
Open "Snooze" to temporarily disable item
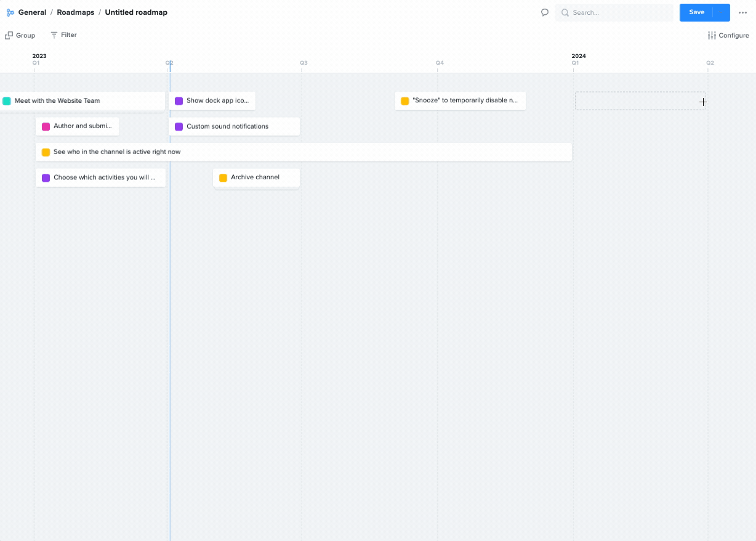[x=460, y=101]
